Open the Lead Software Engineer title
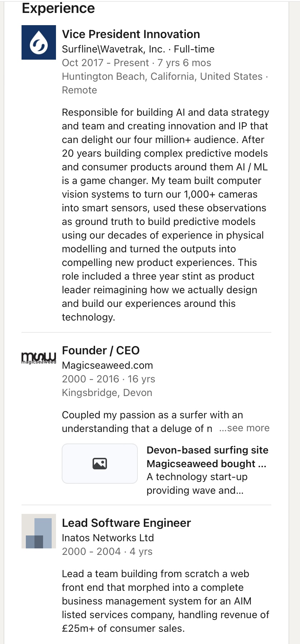This screenshot has width=300, height=644. pos(126,523)
